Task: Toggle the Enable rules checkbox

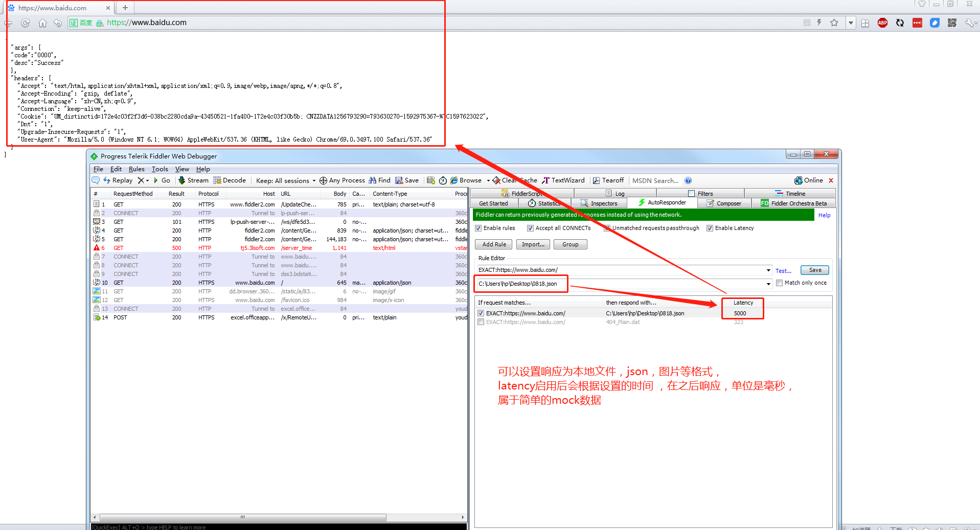Action: click(x=479, y=228)
